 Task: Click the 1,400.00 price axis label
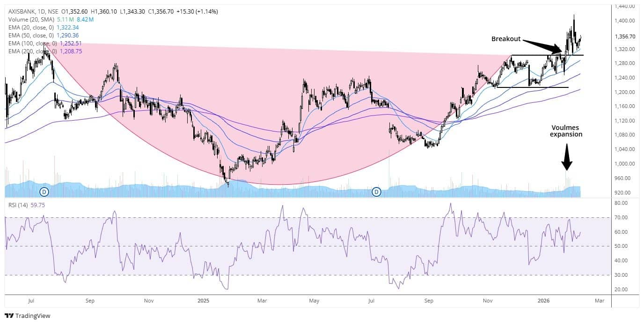[x=625, y=21]
